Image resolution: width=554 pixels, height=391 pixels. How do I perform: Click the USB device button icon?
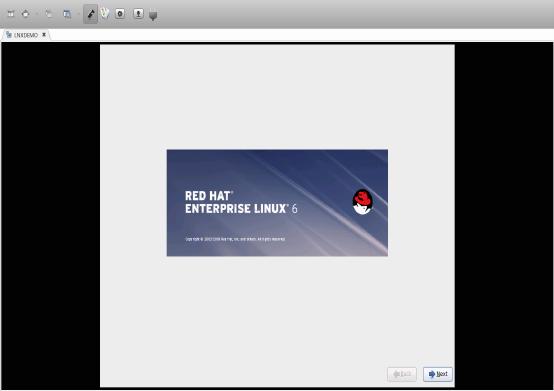(138, 14)
